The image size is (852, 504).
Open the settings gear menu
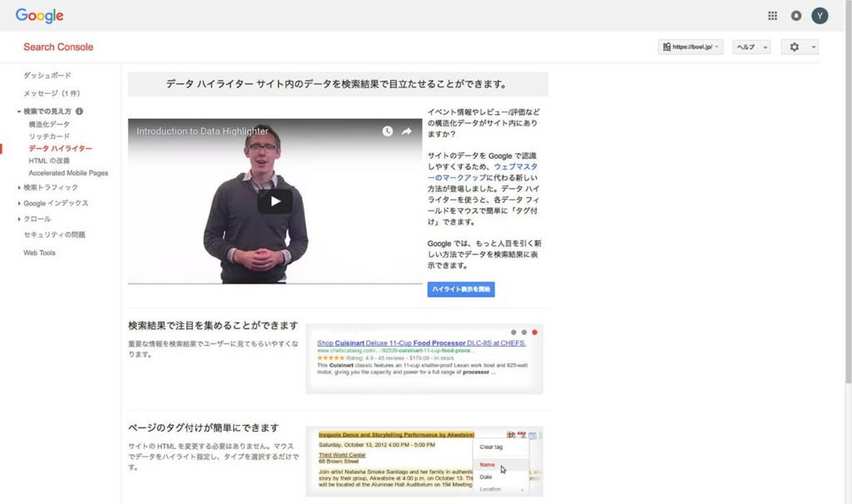[795, 47]
